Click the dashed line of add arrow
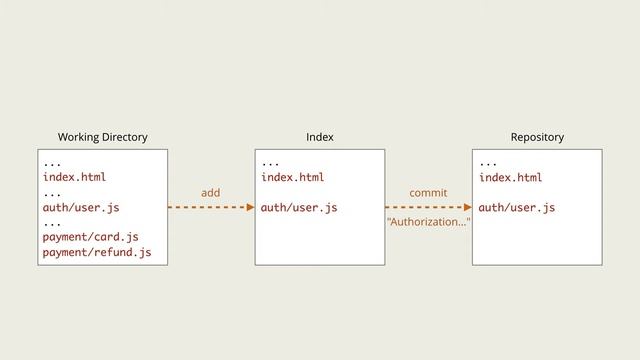Viewport: 640px width, 360px height. 207,207
